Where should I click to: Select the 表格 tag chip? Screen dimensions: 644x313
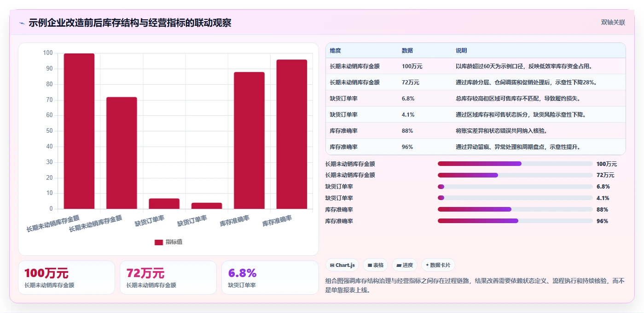point(375,265)
